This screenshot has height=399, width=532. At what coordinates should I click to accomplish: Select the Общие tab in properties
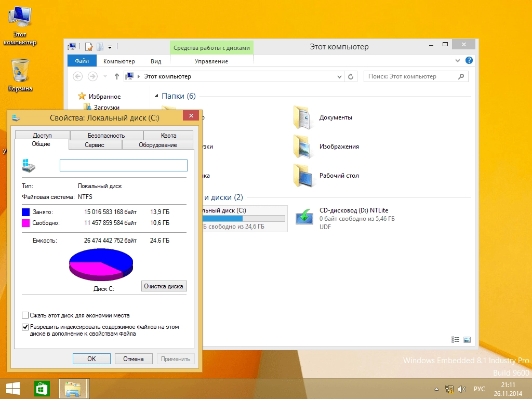(41, 144)
